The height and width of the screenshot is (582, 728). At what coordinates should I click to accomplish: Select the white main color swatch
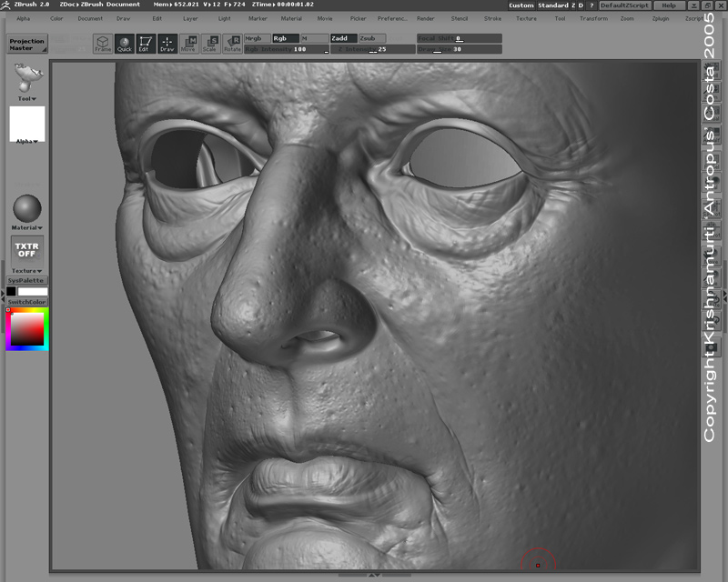(33, 292)
